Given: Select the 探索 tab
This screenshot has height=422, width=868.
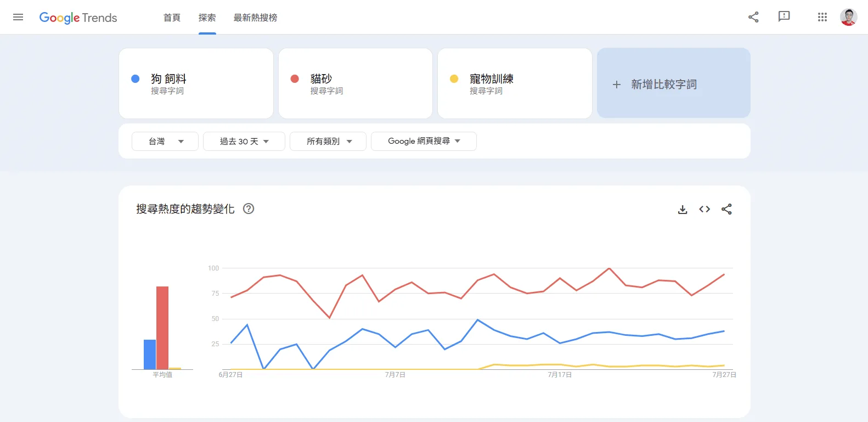Looking at the screenshot, I should (207, 18).
